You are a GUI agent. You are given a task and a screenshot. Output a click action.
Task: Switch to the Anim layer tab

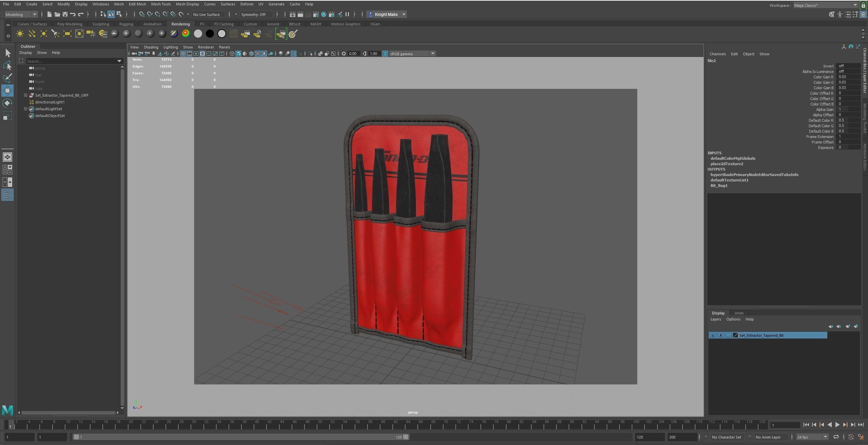(739, 313)
